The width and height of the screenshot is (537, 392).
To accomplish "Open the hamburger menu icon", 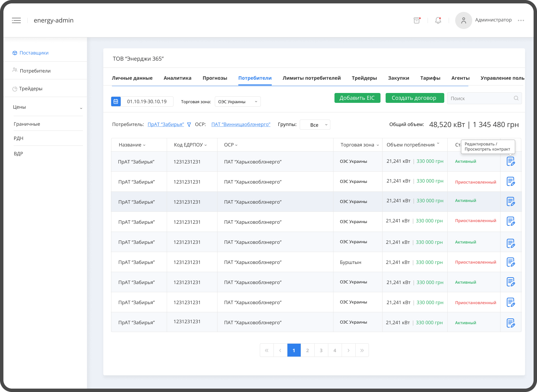I will (x=16, y=20).
